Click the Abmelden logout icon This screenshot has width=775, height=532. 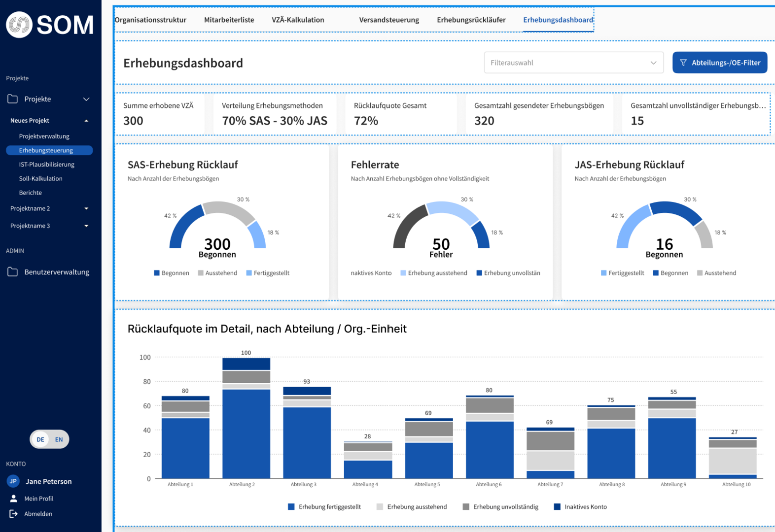(14, 514)
